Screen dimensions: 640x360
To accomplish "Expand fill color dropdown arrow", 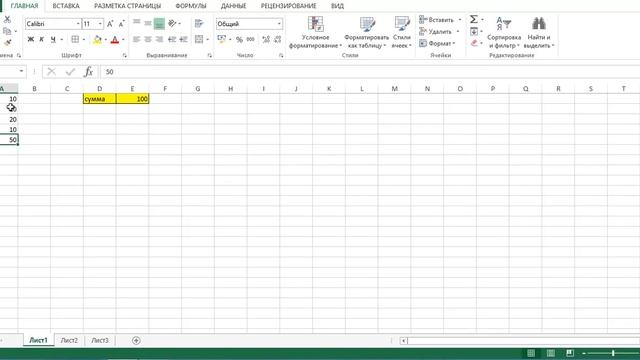I will coord(106,40).
